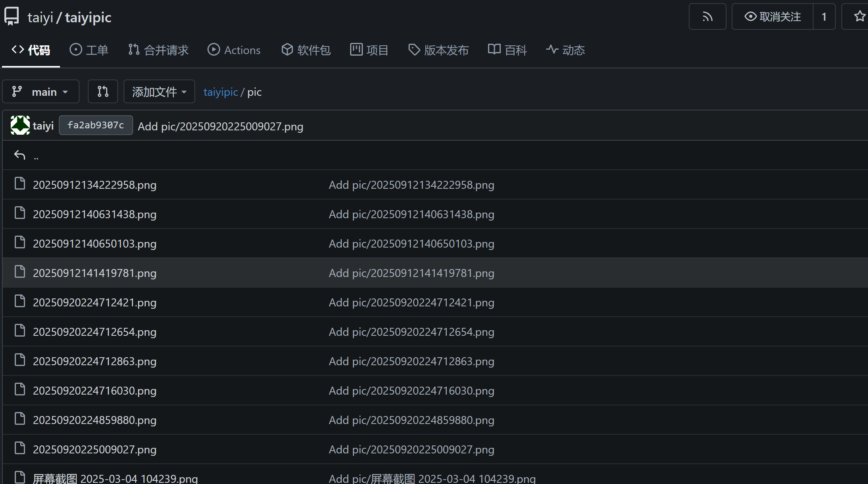Click the RSS feed icon
The height and width of the screenshot is (484, 868).
pos(707,17)
